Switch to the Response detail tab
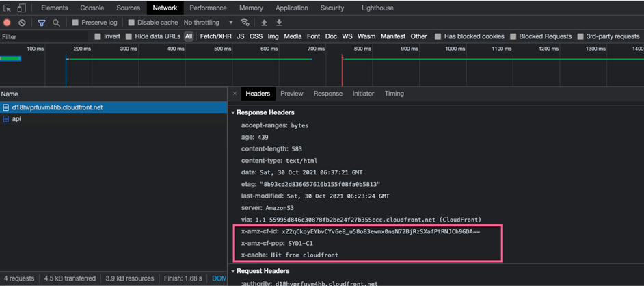Screen dimensions: 644x286 [328, 94]
